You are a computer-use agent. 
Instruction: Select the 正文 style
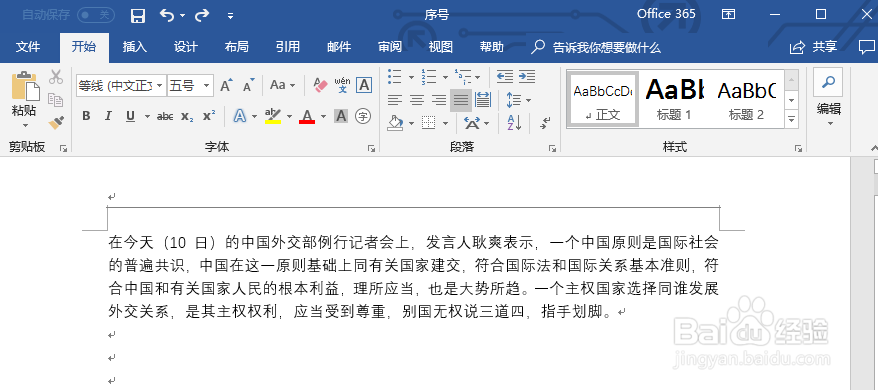click(x=603, y=99)
